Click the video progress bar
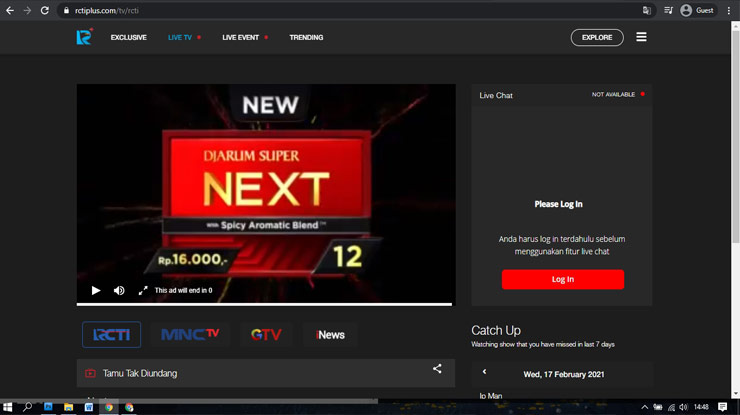 click(264, 305)
